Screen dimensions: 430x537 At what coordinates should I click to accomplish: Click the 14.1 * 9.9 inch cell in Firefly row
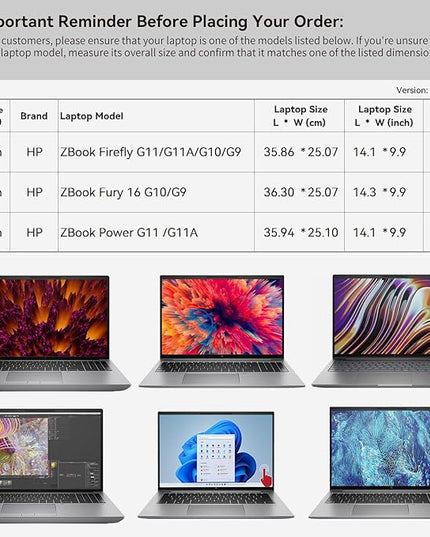tap(384, 152)
